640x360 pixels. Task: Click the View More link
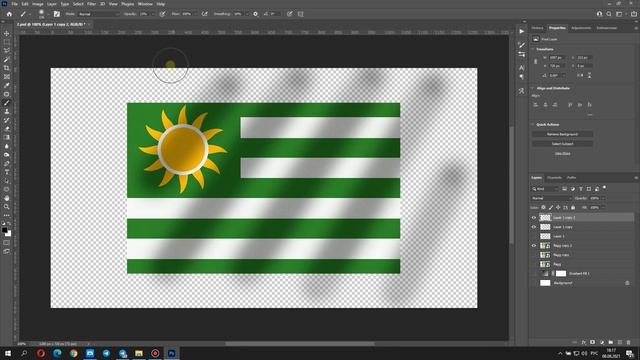[562, 153]
